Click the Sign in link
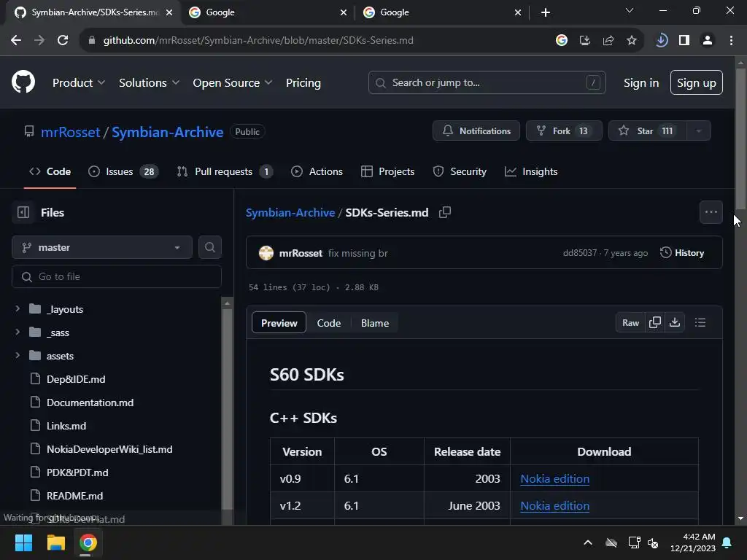The image size is (747, 560). pyautogui.click(x=641, y=83)
